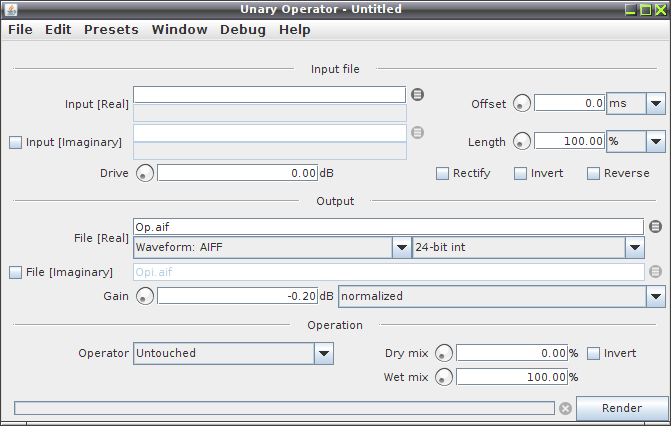Click the cancel icon beside progress bar
671x426 pixels.
[x=565, y=408]
